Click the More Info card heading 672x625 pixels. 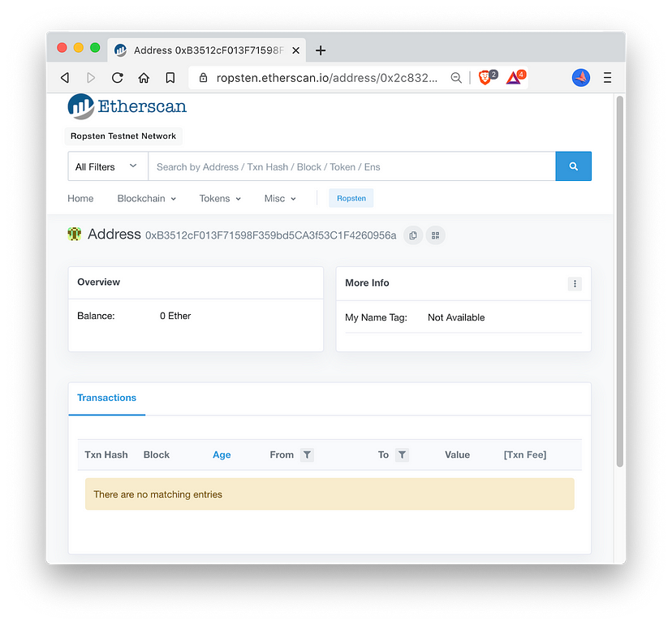pyautogui.click(x=367, y=283)
